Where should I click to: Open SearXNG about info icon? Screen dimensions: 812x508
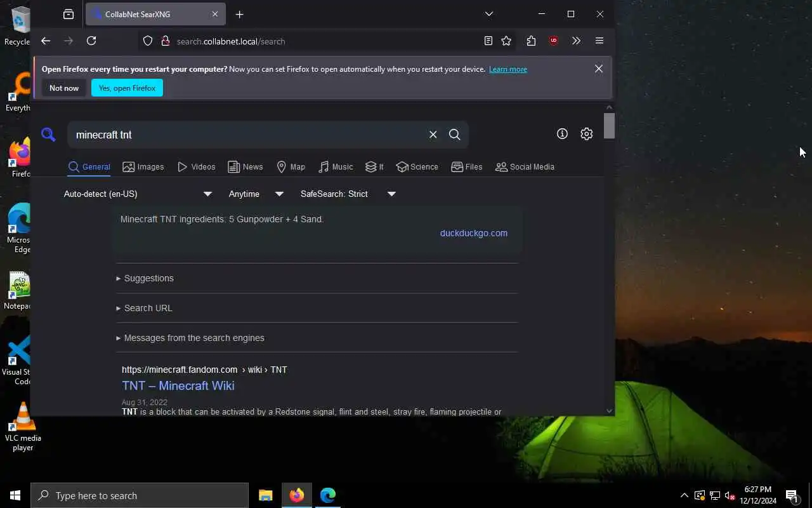pyautogui.click(x=562, y=133)
